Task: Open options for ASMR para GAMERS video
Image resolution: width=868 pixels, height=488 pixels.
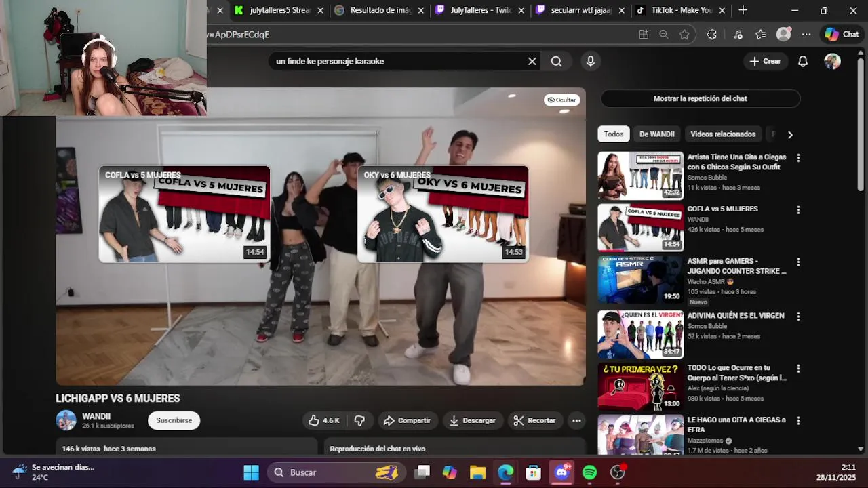Action: click(x=798, y=262)
